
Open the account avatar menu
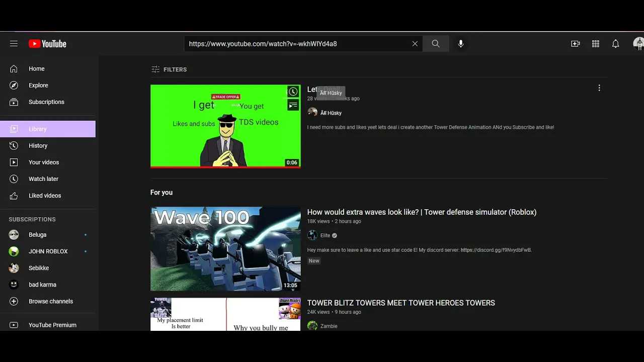[x=638, y=44]
